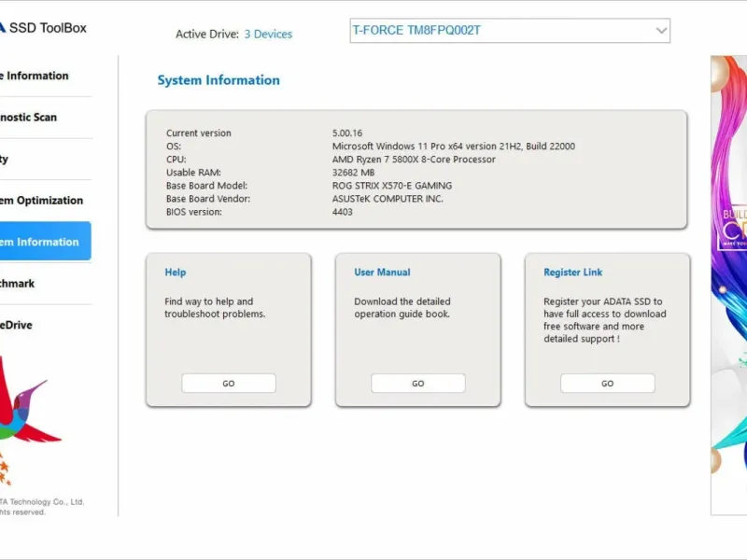This screenshot has height=560, width=747.
Task: Click GO under the Register Link card
Action: (x=608, y=384)
